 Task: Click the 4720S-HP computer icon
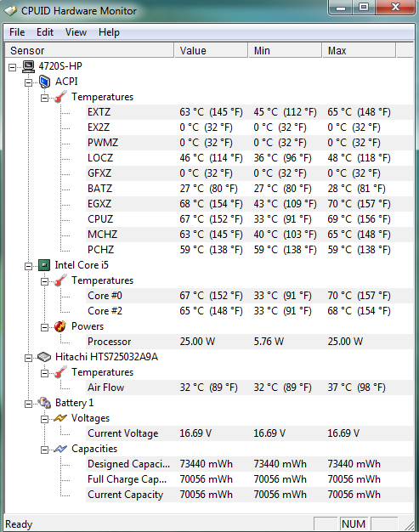(x=29, y=66)
